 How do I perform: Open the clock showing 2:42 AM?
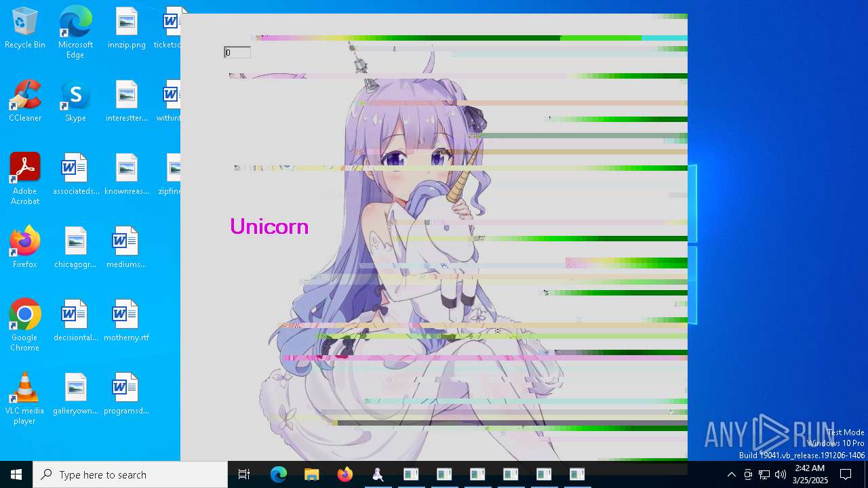pyautogui.click(x=810, y=474)
